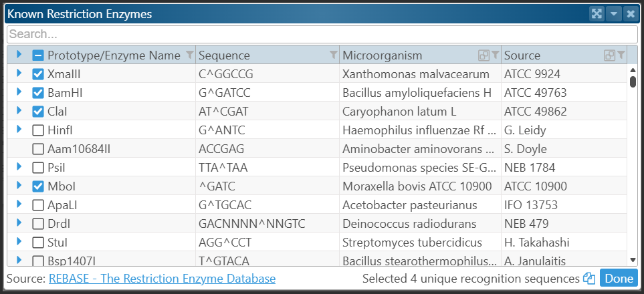Expand the dialog to full screen
Screen dimensions: 644x294
coord(597,13)
